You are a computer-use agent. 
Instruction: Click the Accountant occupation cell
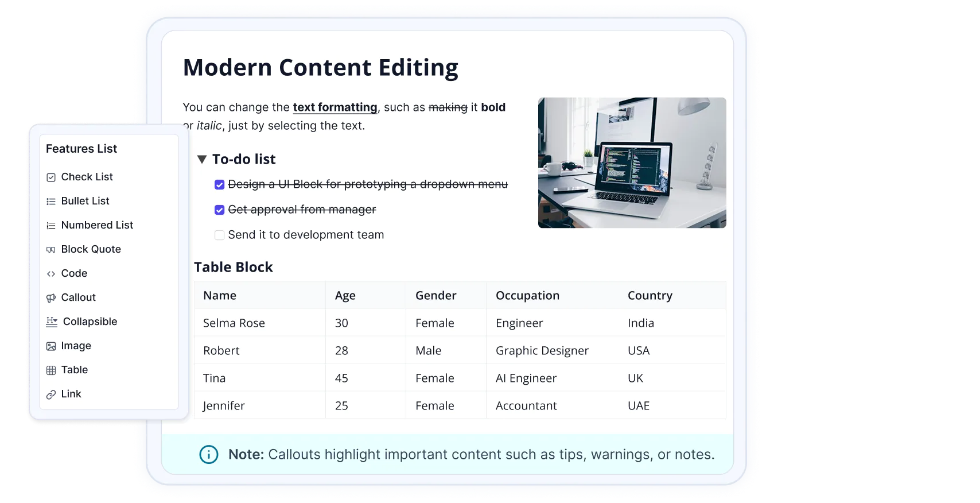[526, 405]
